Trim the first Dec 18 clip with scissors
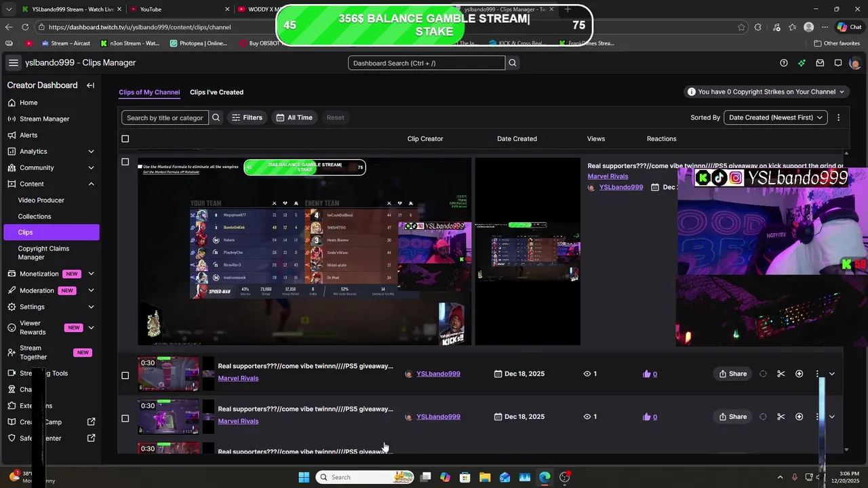This screenshot has width=868, height=488. click(x=781, y=373)
